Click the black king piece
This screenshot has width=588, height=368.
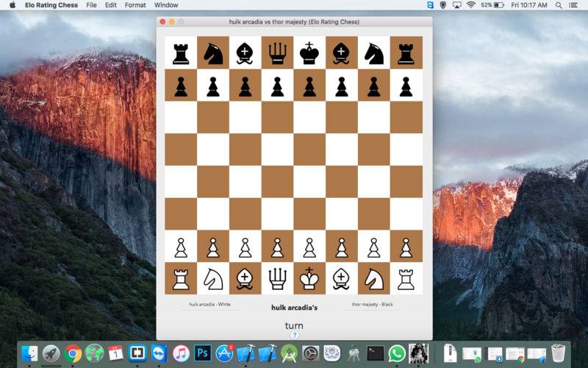[309, 53]
